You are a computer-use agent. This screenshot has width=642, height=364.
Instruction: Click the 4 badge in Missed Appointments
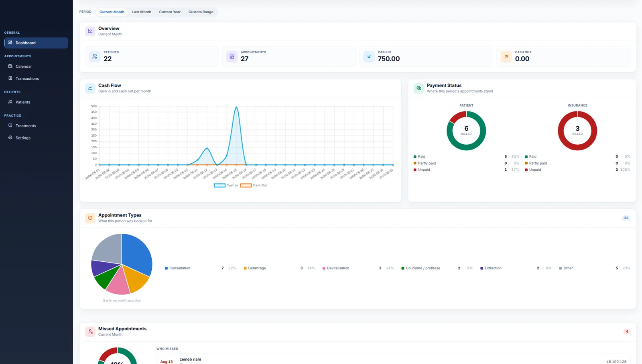click(x=627, y=332)
